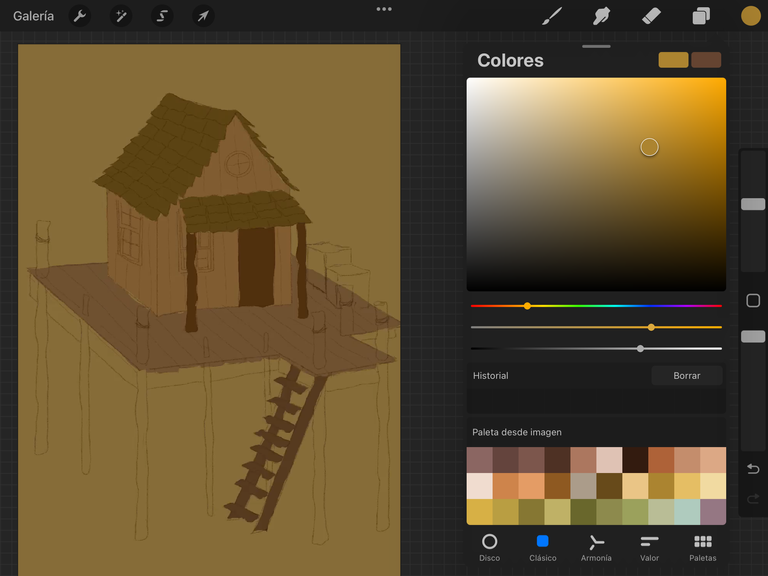
Task: Click the saturation slider handle
Action: [x=651, y=327]
